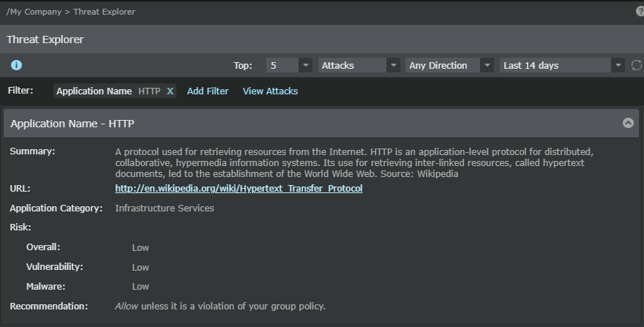Screen dimensions: 644x327
Task: Refresh the Threat Explorer data
Action: (636, 65)
